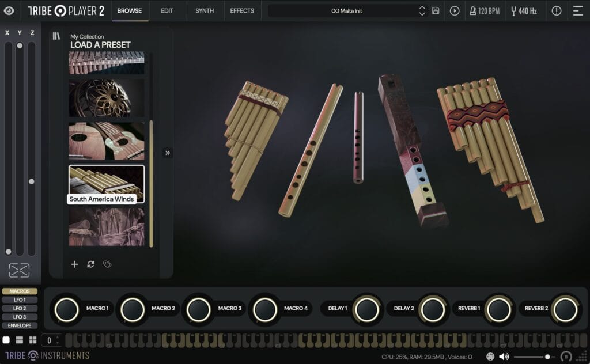Click the MACRO 4 knob
Image resolution: width=590 pixels, height=364 pixels.
point(264,310)
